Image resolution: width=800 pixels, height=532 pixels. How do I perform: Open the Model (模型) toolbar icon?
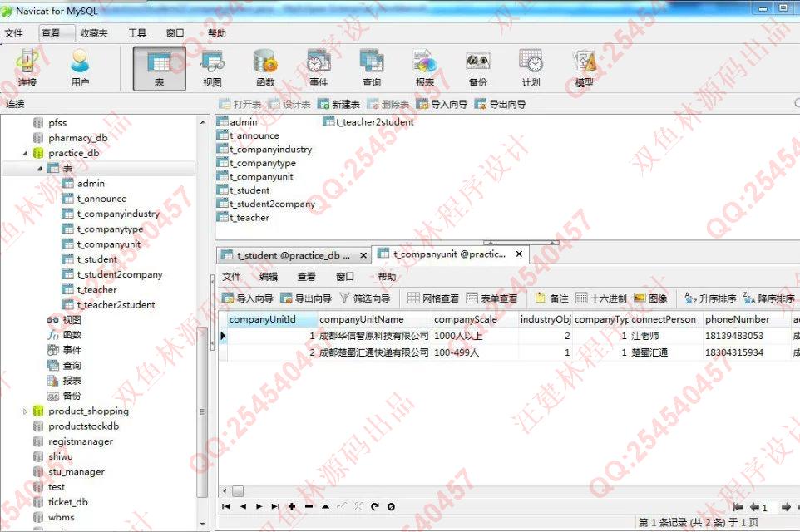coord(584,68)
